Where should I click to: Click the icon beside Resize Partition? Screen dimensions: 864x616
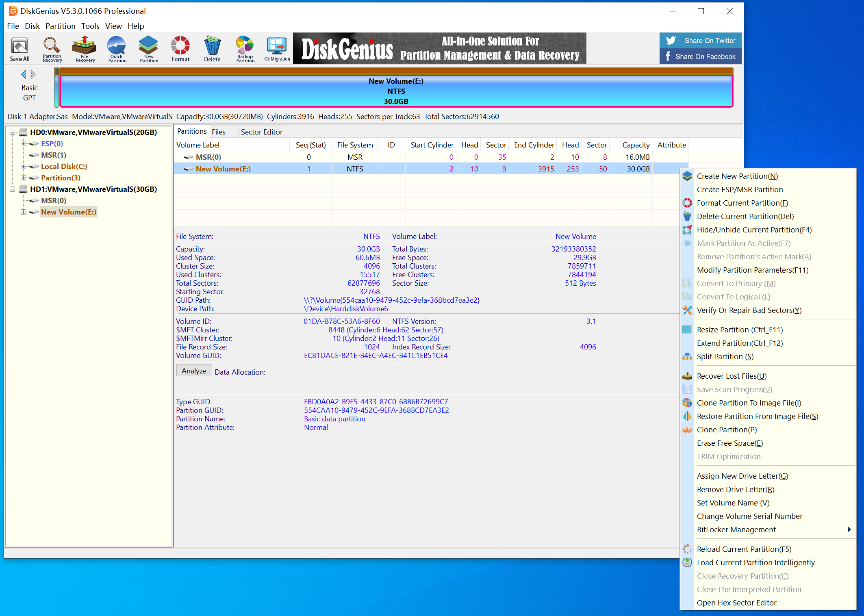tap(687, 330)
